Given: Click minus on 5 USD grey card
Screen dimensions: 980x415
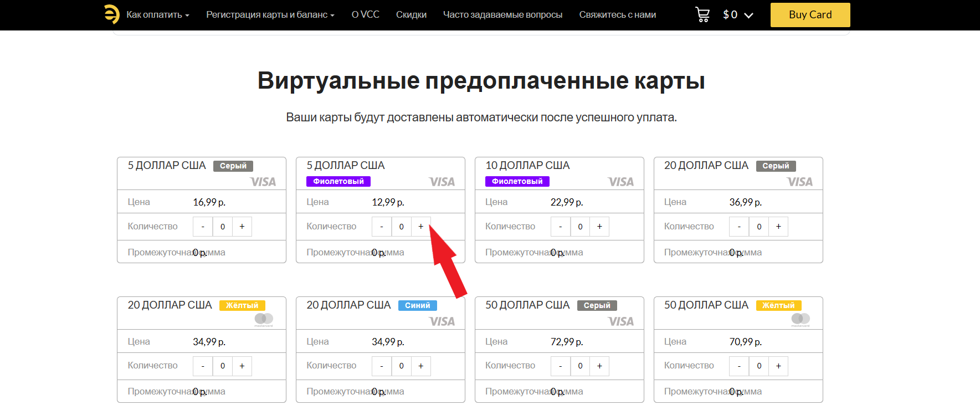Looking at the screenshot, I should click(x=203, y=227).
